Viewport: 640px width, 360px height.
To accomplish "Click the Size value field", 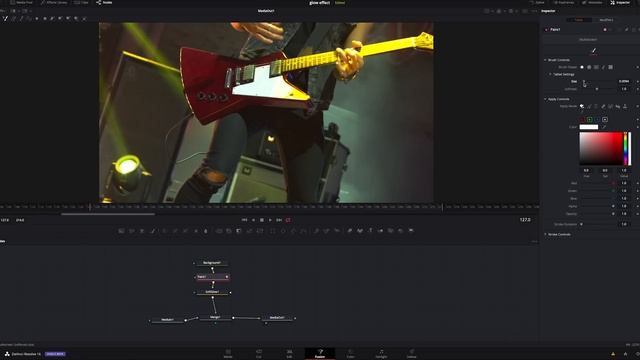I will pyautogui.click(x=624, y=82).
